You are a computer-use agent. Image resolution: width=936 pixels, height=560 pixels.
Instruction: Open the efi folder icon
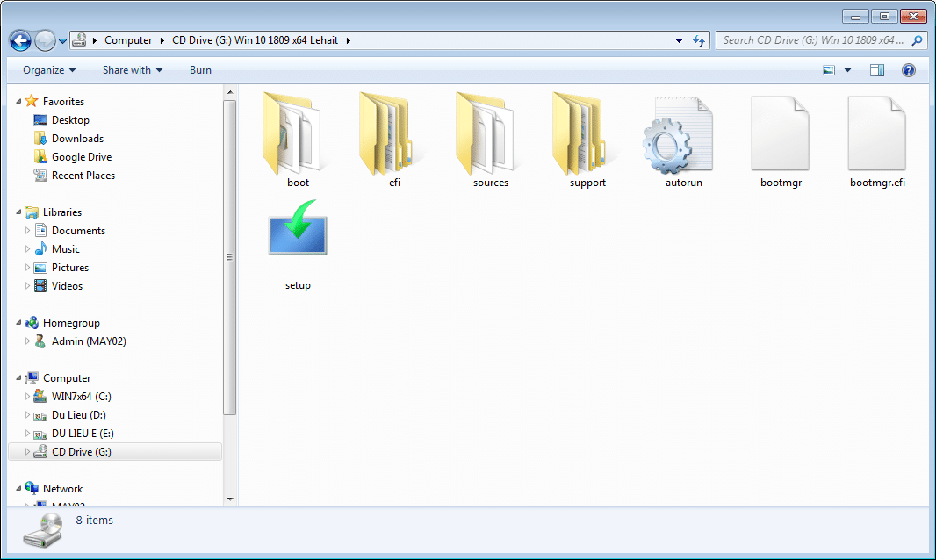tap(388, 133)
